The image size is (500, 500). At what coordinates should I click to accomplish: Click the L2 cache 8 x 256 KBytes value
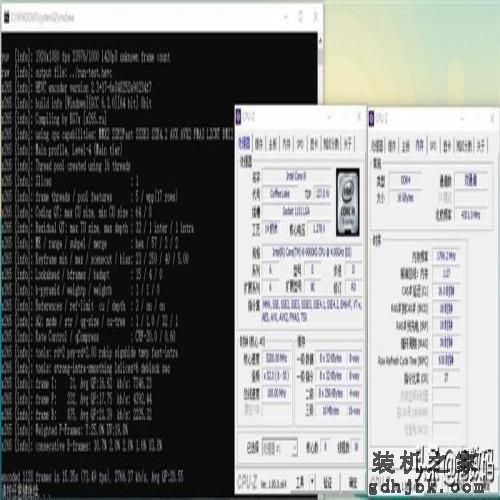point(330,393)
